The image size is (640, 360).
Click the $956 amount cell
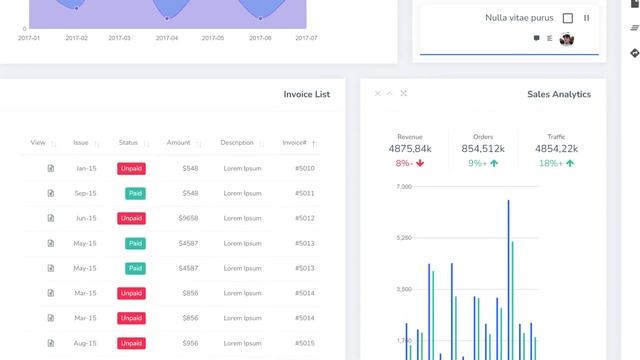[190, 343]
